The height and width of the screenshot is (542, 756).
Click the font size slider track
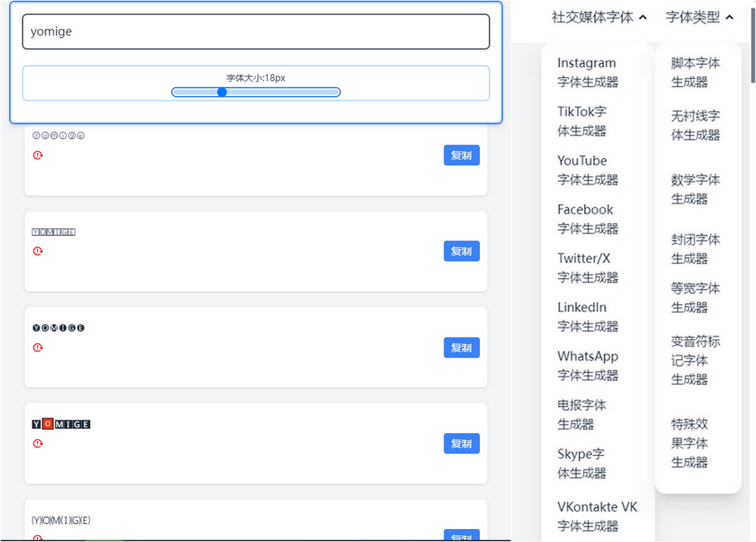(287, 92)
